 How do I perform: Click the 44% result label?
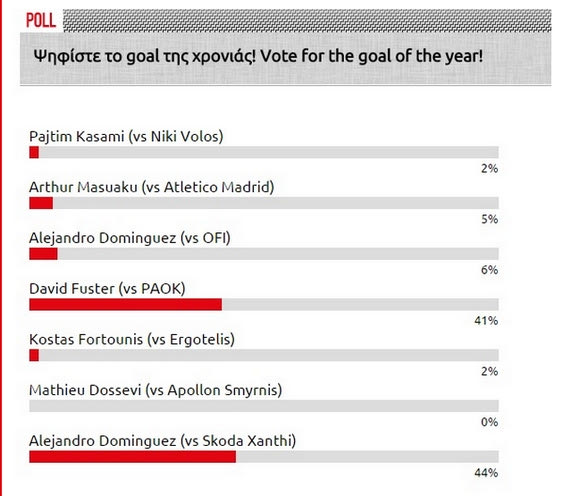pyautogui.click(x=486, y=473)
